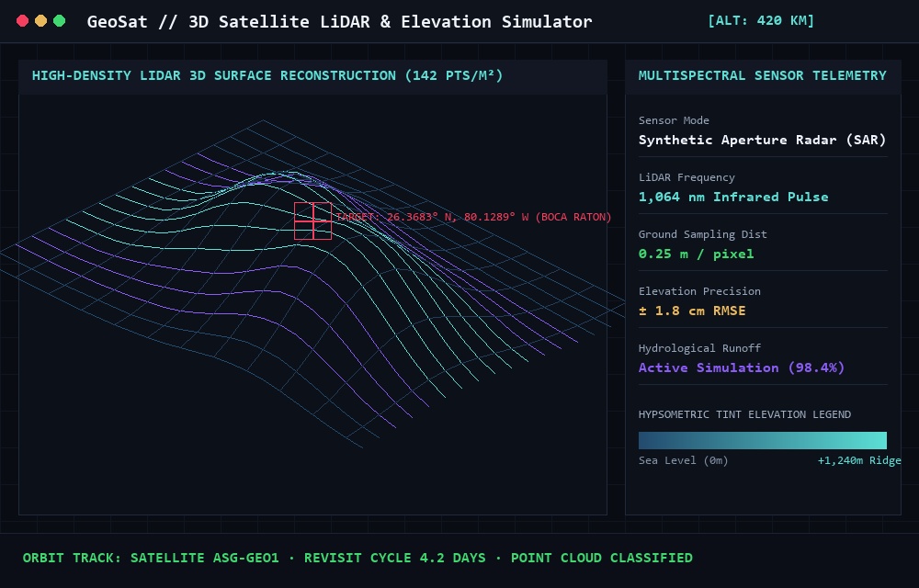The image size is (919, 588).
Task: Click the 'Elevation Precision' label
Action: [699, 290]
